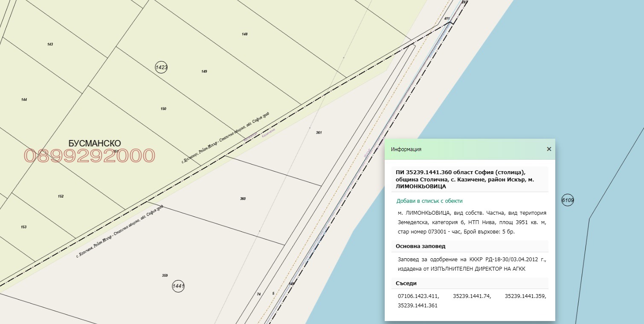Image resolution: width=644 pixels, height=324 pixels.
Task: Select parcel 153 on the map
Action: (x=23, y=227)
